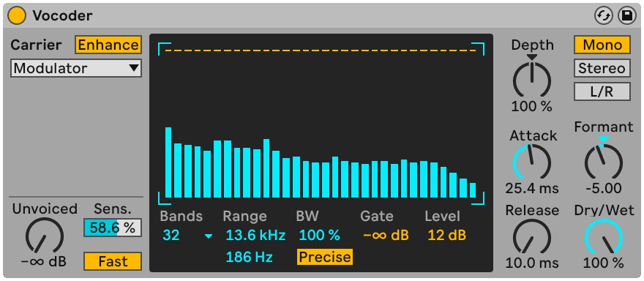Click the Sens. 58.6 % slider
This screenshot has height=281, width=644.
point(113,228)
